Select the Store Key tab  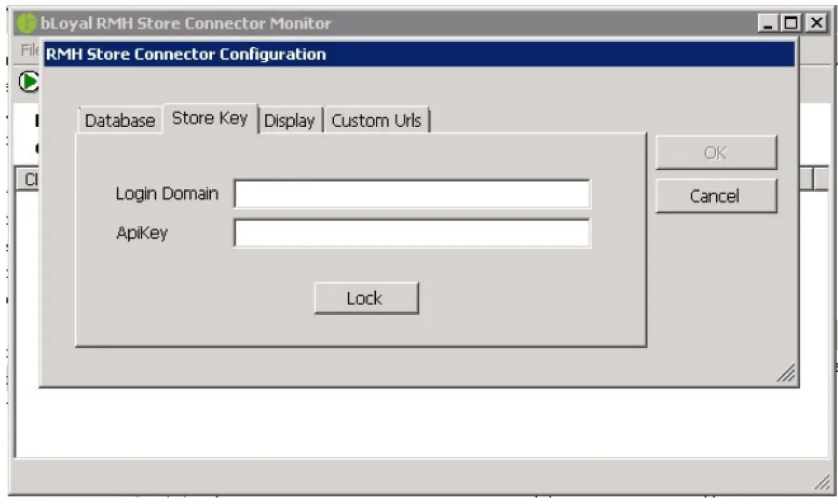coord(210,118)
